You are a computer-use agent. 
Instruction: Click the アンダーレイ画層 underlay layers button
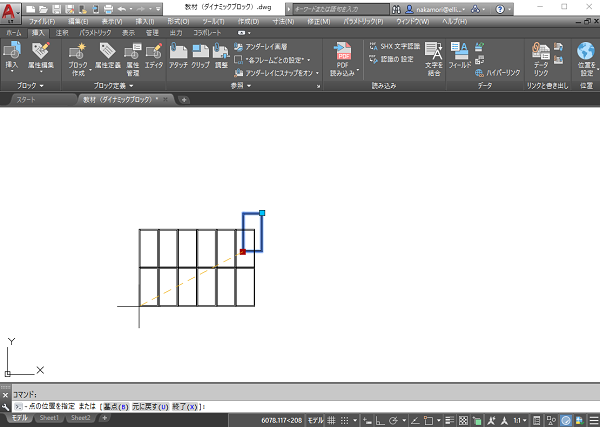pos(261,47)
